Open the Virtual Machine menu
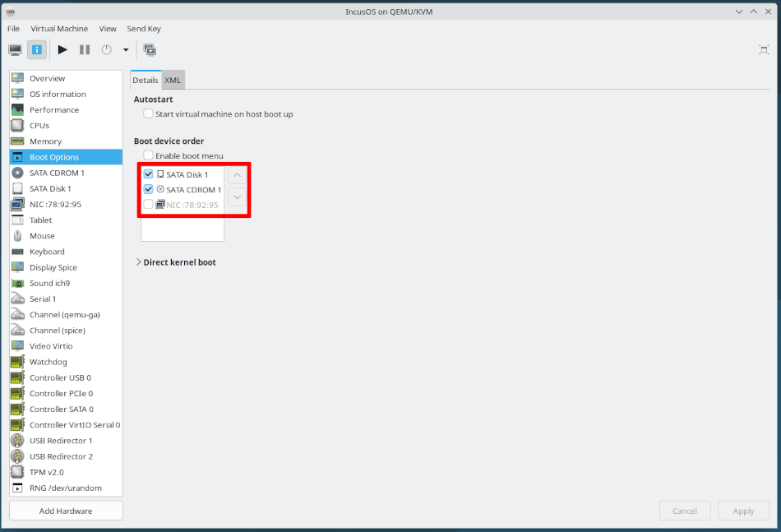This screenshot has width=781, height=532. pos(58,28)
